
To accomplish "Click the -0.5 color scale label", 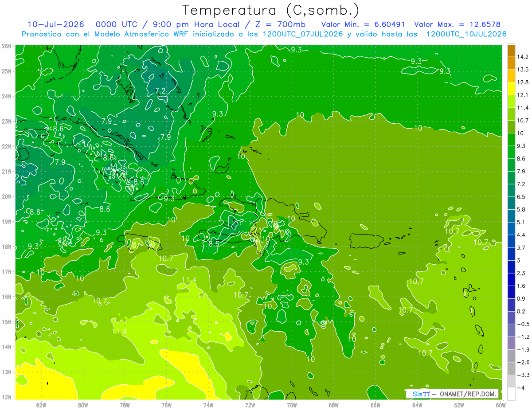I will 523,324.
